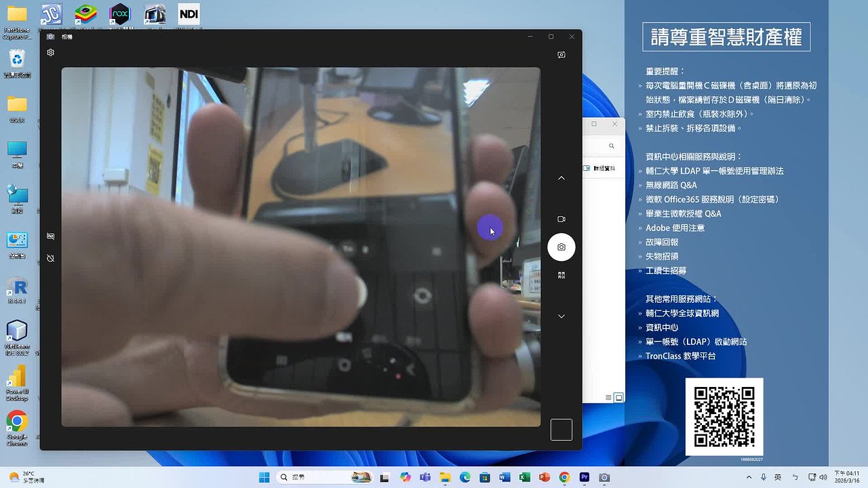This screenshot has height=488, width=868.
Task: Open the TronClass 教學平台 link
Action: tap(680, 356)
